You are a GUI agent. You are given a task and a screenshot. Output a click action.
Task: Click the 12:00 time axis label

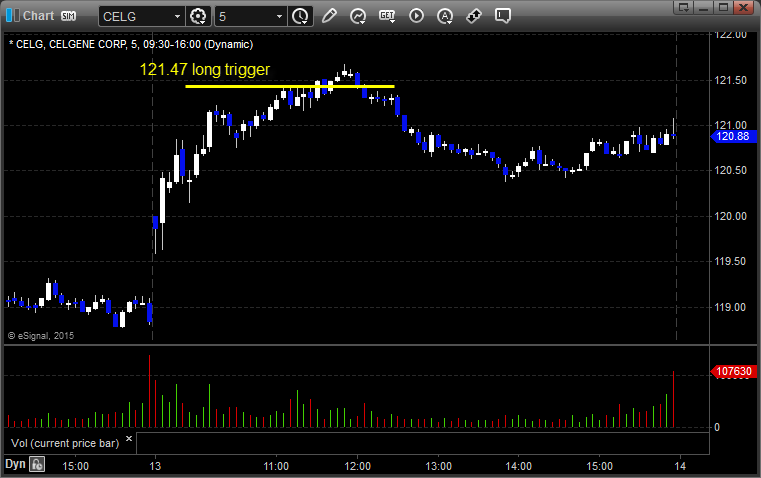point(358,466)
